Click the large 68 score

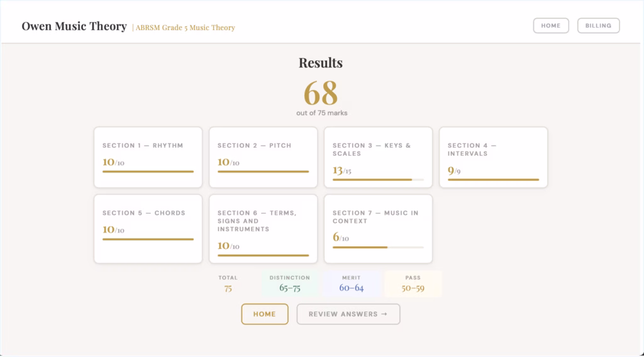[321, 93]
